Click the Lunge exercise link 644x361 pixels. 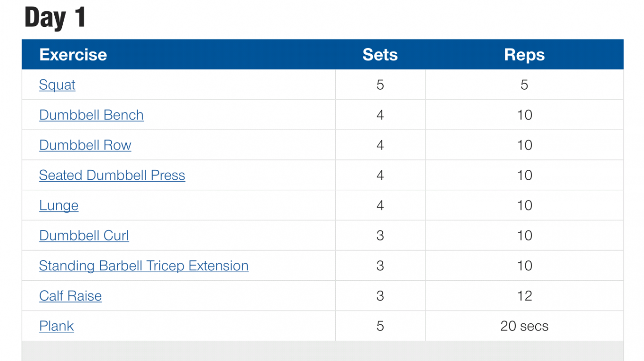click(59, 206)
